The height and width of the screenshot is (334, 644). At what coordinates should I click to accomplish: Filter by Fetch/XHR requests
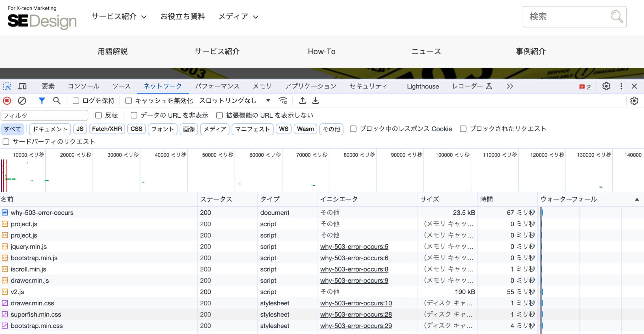107,129
